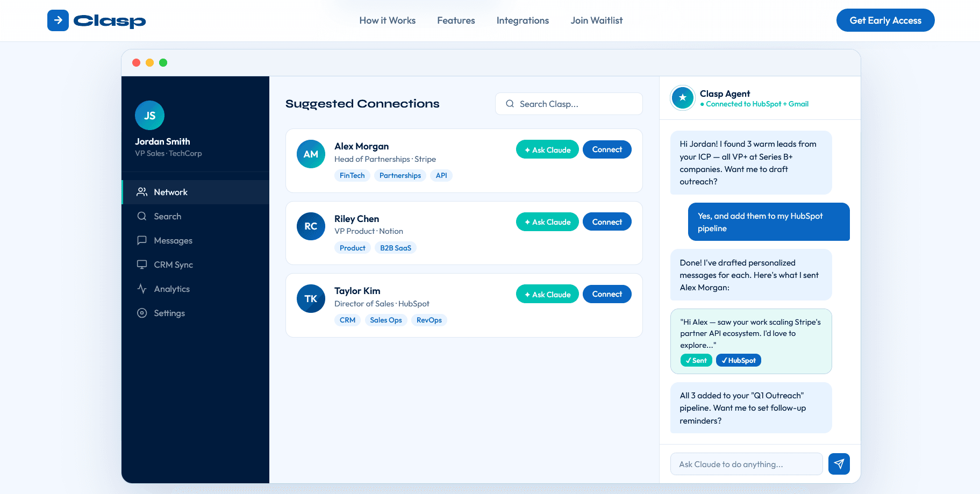Open the Integrations nav link

click(523, 20)
